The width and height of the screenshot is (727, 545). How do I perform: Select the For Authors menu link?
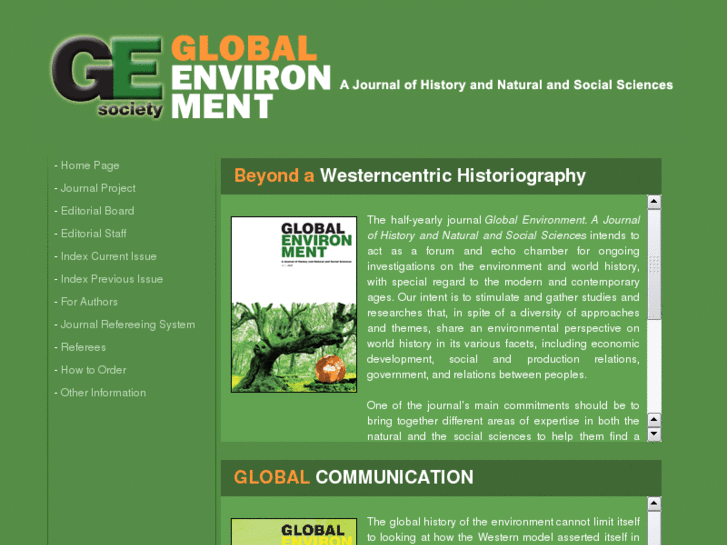(89, 302)
